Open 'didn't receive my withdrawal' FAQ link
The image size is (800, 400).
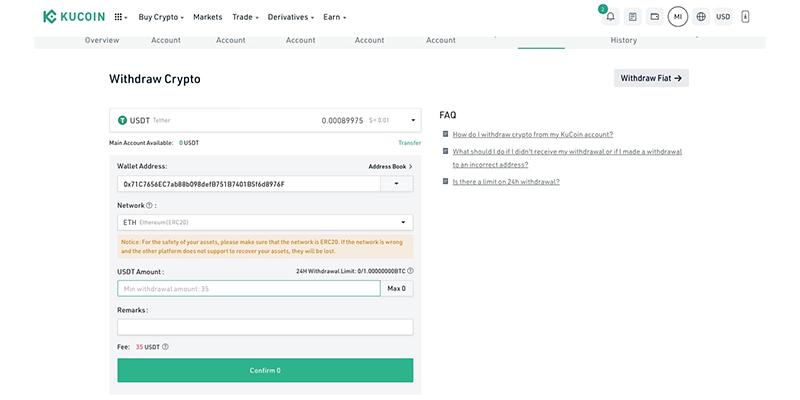click(x=567, y=158)
